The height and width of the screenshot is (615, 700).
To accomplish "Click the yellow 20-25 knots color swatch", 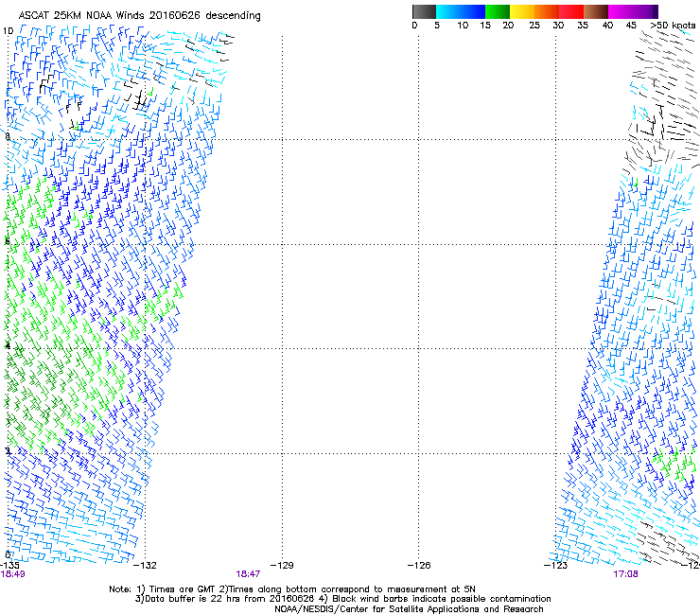I will click(522, 11).
